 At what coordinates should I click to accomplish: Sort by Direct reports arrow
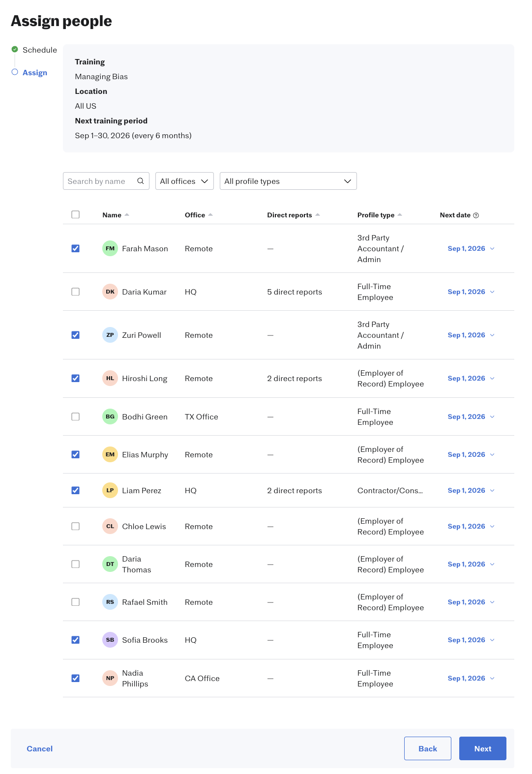coord(318,215)
